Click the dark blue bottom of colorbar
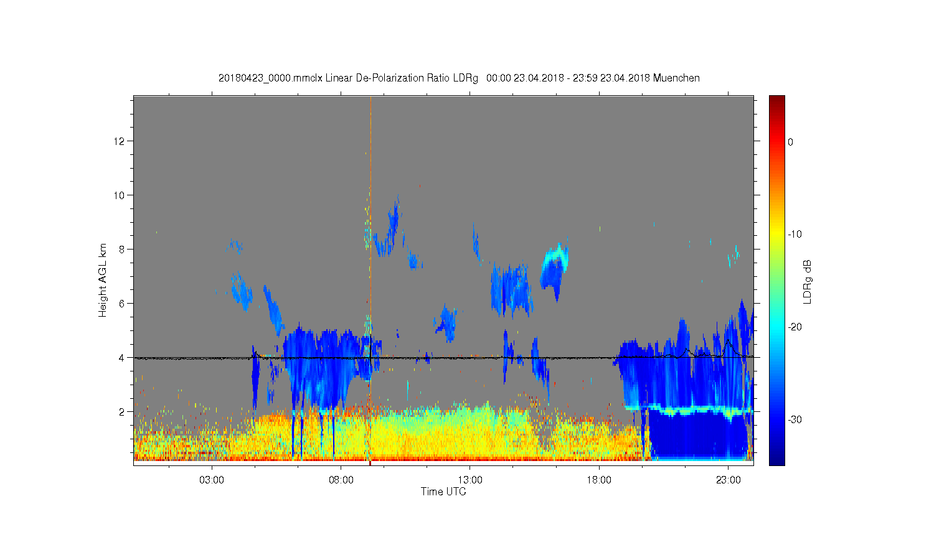The image size is (934, 560). coord(776,459)
